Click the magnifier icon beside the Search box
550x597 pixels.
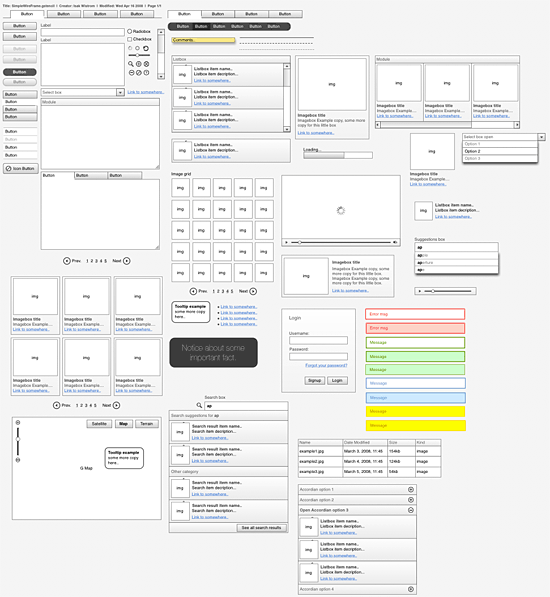point(199,405)
